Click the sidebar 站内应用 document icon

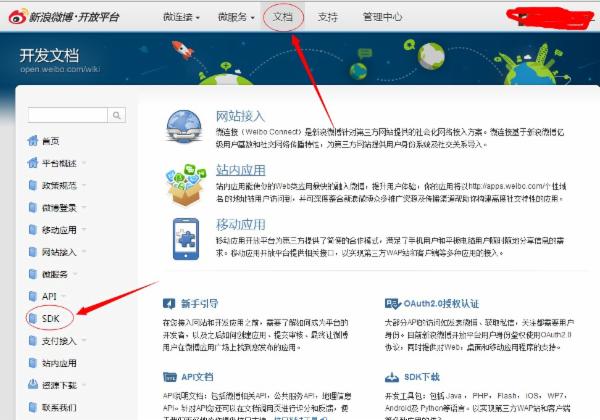pyautogui.click(x=33, y=363)
